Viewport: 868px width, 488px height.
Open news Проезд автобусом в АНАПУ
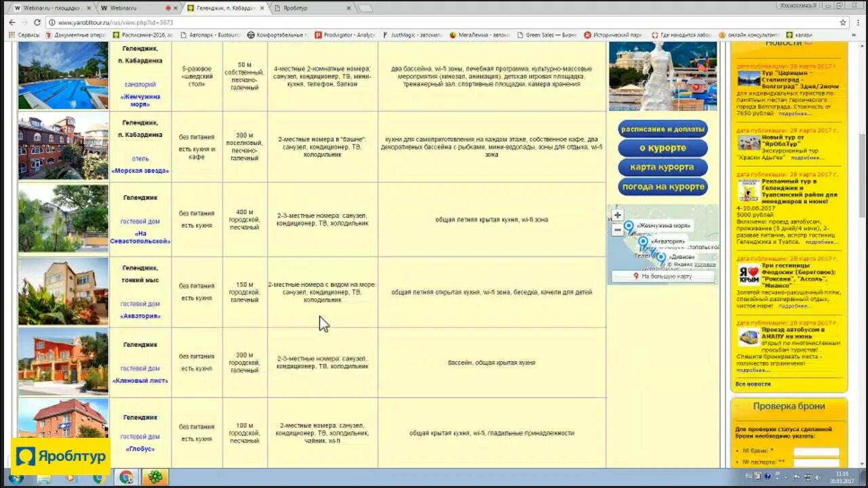point(793,333)
